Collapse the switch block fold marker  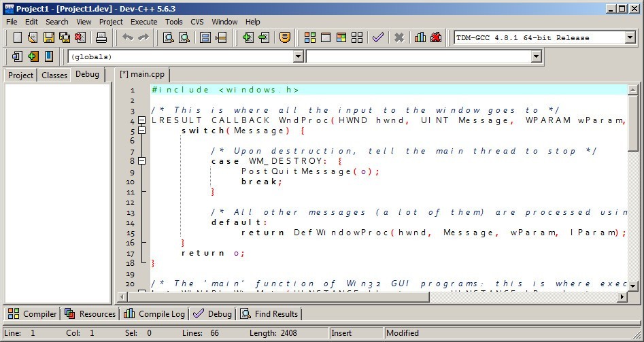coord(142,131)
